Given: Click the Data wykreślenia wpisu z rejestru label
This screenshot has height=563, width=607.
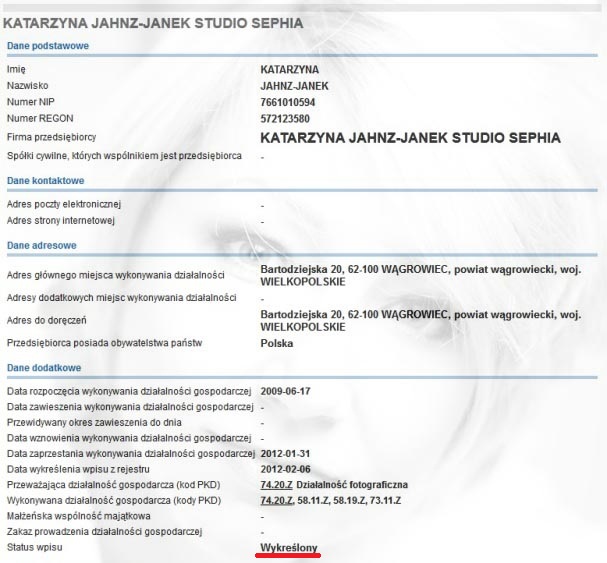Looking at the screenshot, I should tap(78, 469).
